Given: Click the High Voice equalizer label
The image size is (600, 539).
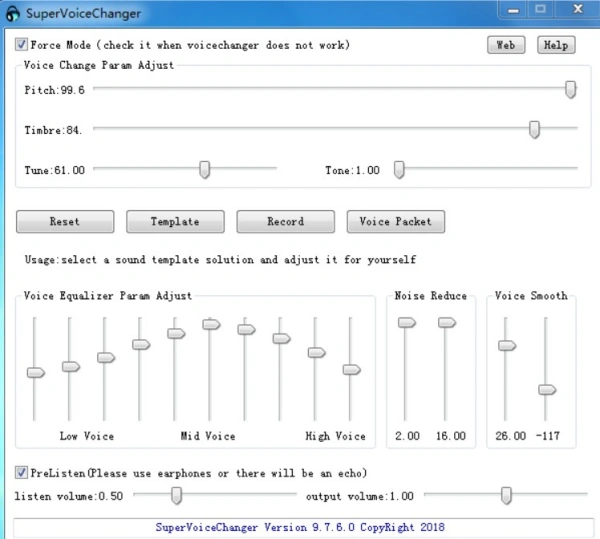Looking at the screenshot, I should [x=335, y=436].
